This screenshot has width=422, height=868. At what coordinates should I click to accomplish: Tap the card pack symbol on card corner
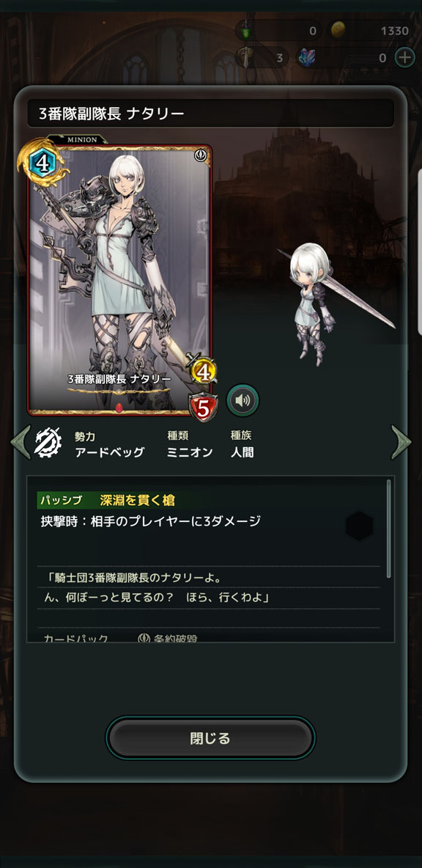pos(200,156)
